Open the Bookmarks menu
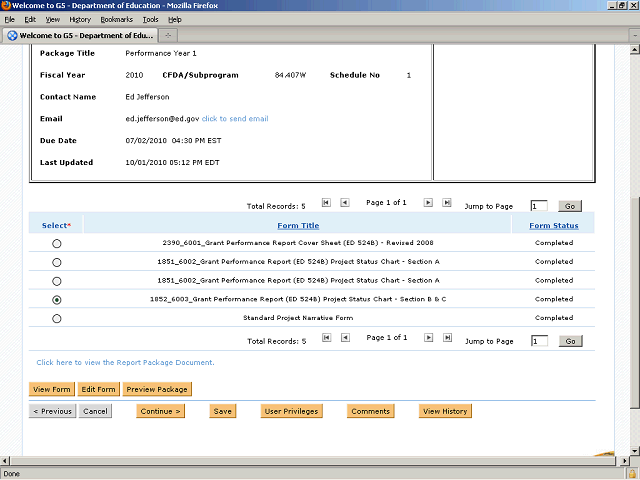The image size is (640, 480). pos(116,19)
